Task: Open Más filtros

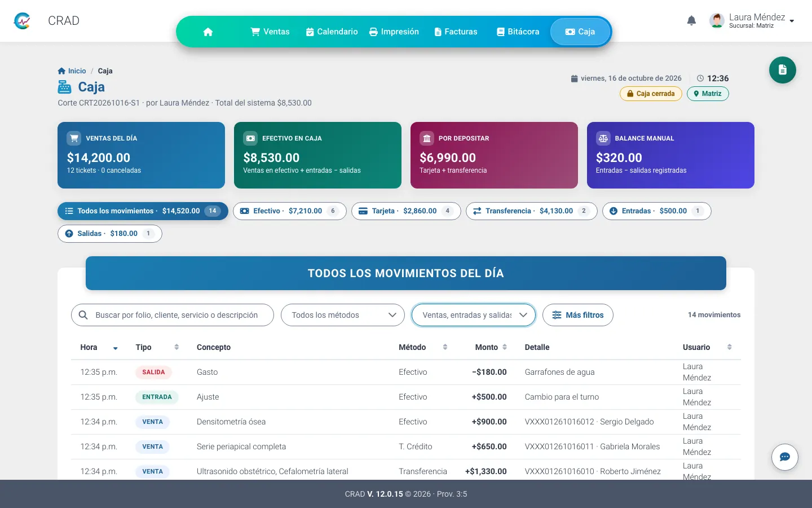Action: [x=578, y=315]
